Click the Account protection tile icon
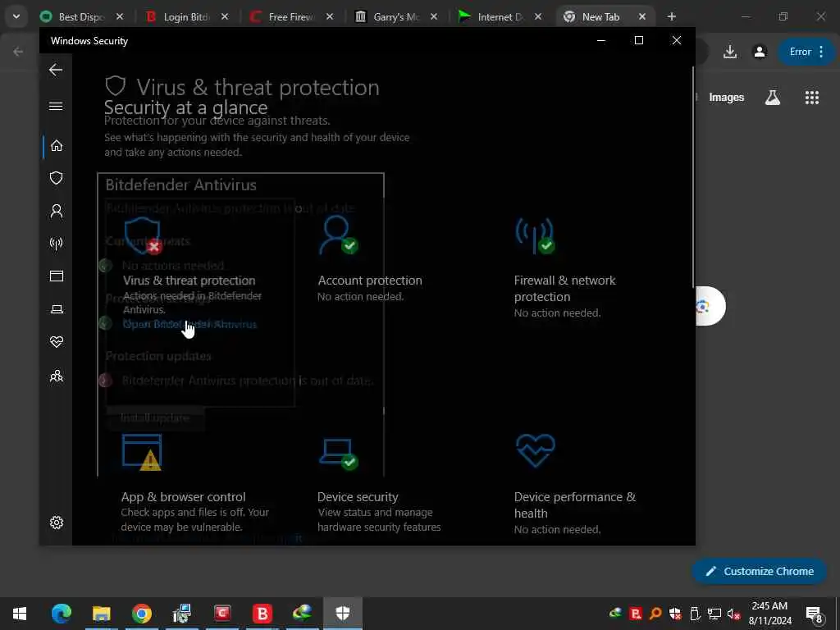 coord(338,235)
